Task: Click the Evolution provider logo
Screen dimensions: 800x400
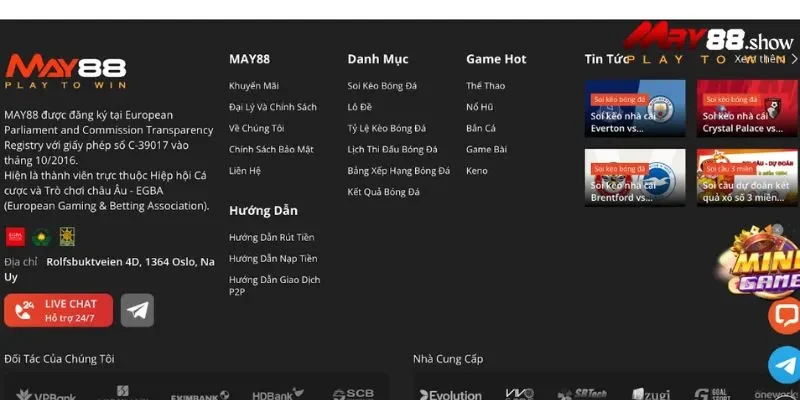Action: (450, 395)
